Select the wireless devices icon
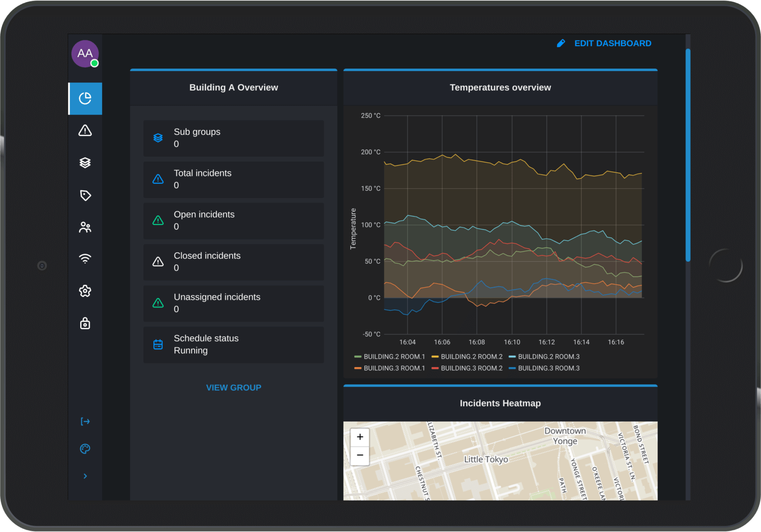Screen dimensions: 761x532 click(x=85, y=258)
